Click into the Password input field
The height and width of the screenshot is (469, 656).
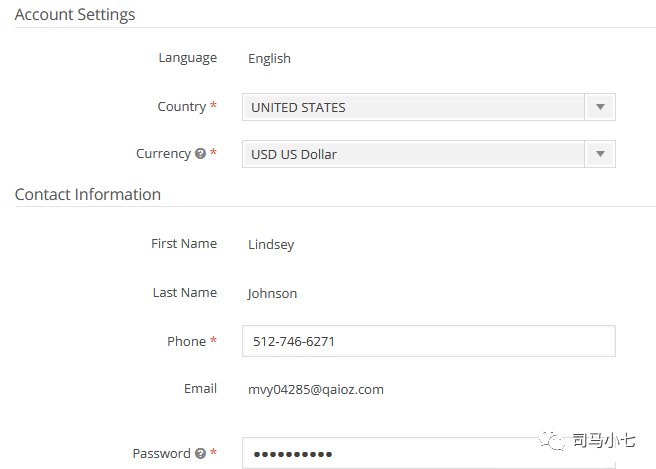(428, 454)
